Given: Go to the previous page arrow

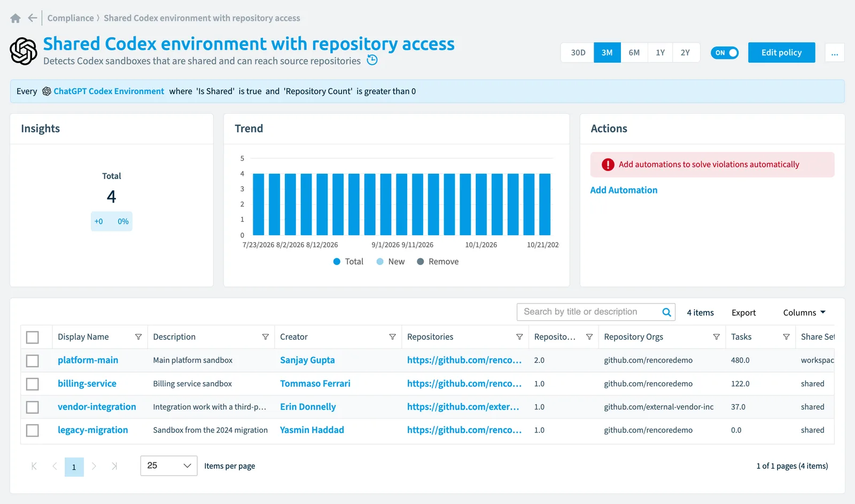Looking at the screenshot, I should 55,466.
